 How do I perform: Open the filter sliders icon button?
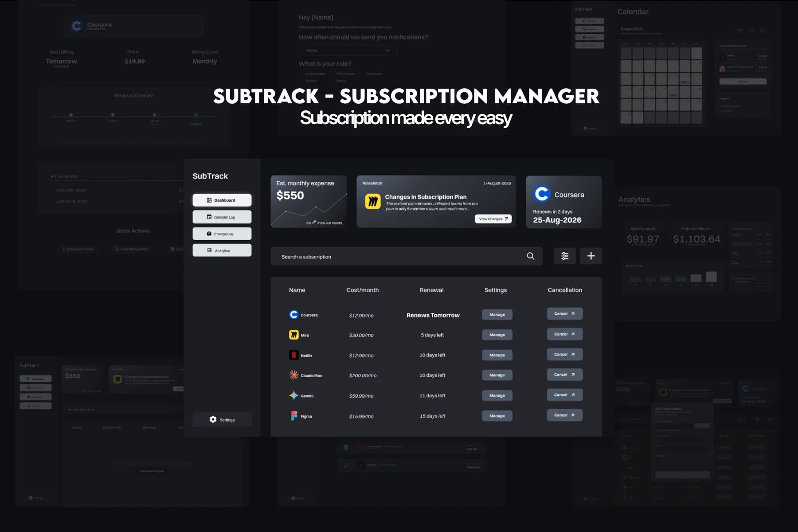(565, 256)
